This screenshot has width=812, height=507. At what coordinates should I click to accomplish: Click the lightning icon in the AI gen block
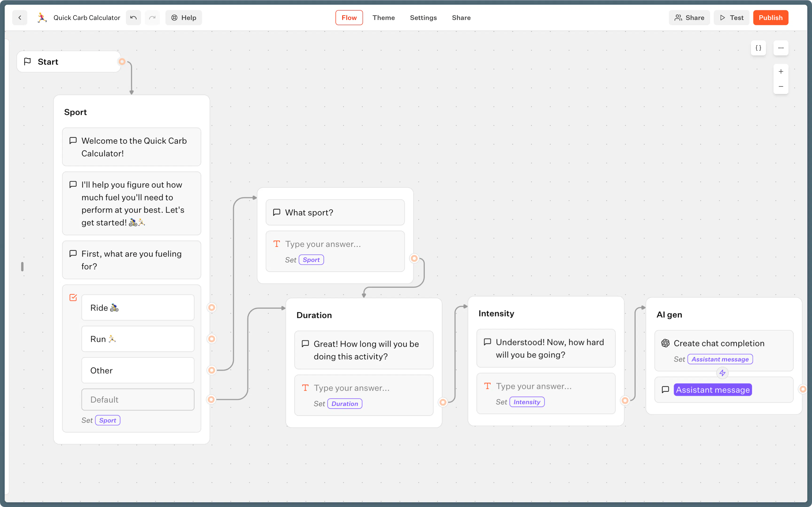[x=722, y=373]
